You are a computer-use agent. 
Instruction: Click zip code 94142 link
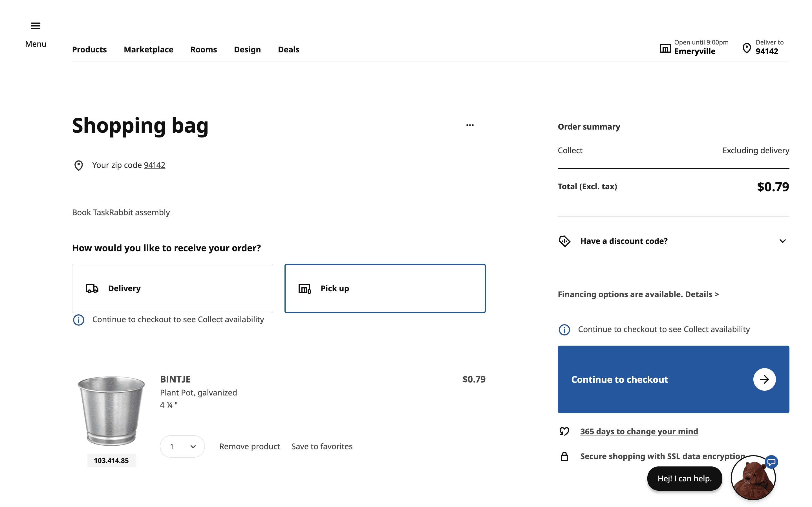154,165
